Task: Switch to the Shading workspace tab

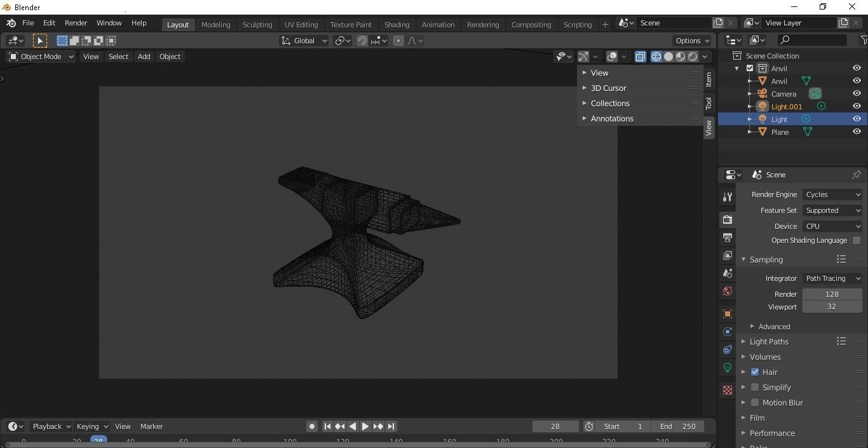Action: click(397, 25)
